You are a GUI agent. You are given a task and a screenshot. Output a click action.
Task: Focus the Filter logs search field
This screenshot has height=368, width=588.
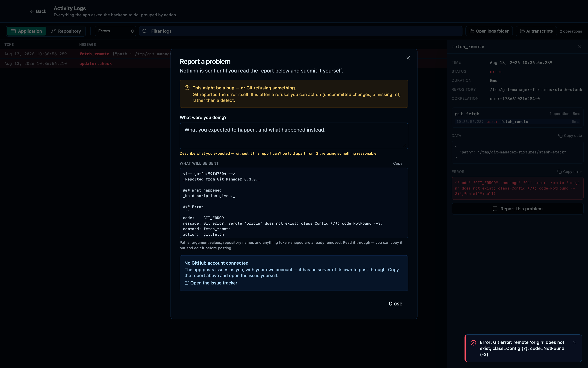coord(301,31)
